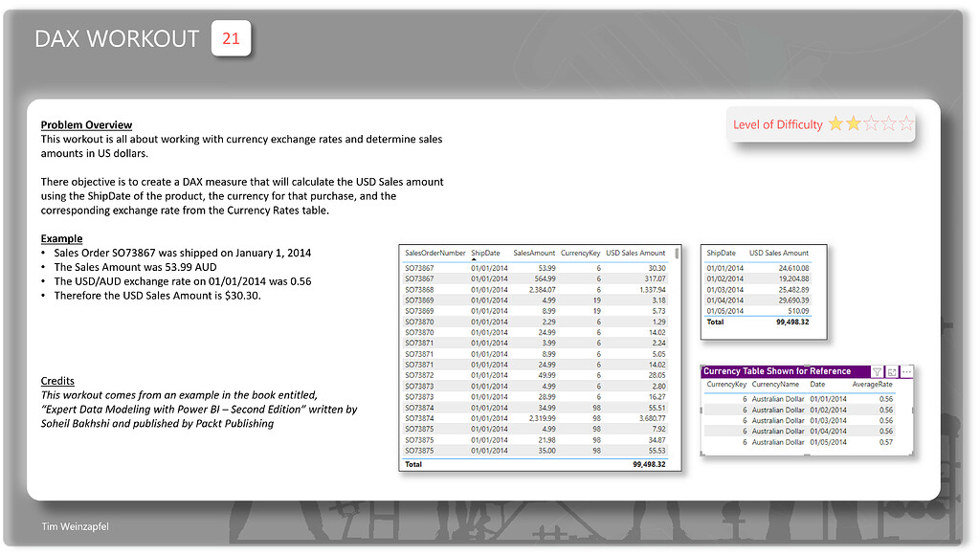
Task: Select the red workout number 21 badge
Action: pos(231,38)
